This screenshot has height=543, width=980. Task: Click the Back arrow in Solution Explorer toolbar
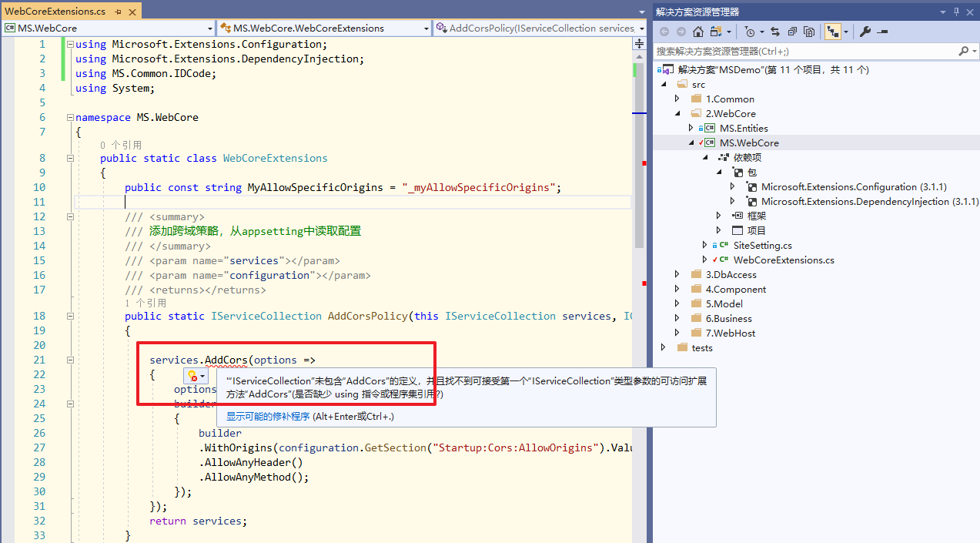click(x=664, y=32)
